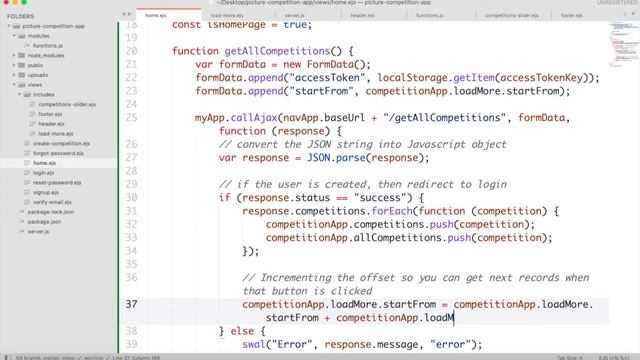Open reset-password.ejs in the sidebar
The width and height of the screenshot is (640, 360).
click(57, 183)
